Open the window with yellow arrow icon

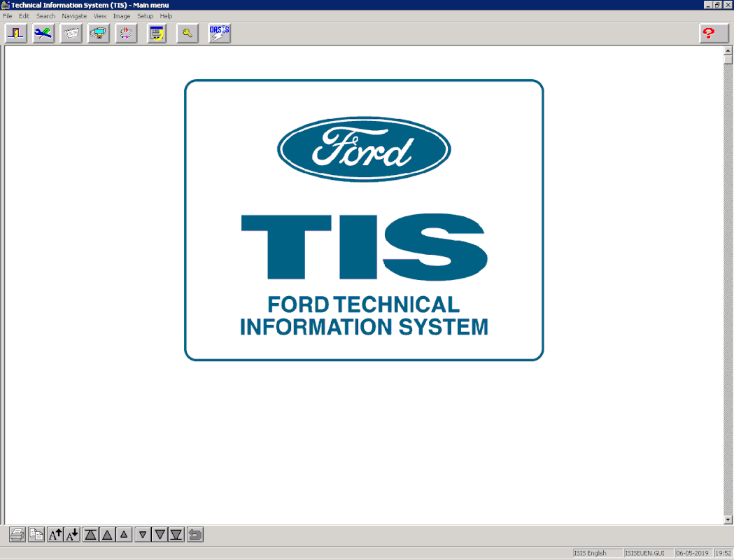coord(157,34)
